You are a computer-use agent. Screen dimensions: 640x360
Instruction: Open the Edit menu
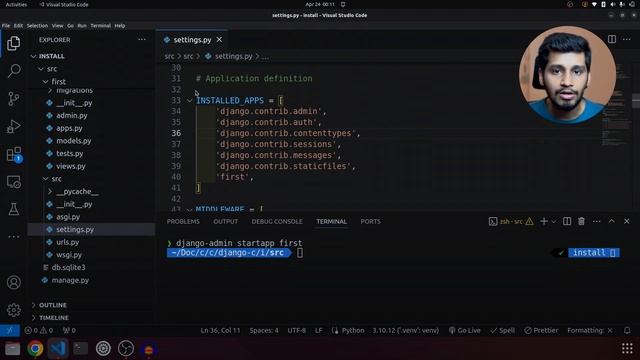[18, 25]
